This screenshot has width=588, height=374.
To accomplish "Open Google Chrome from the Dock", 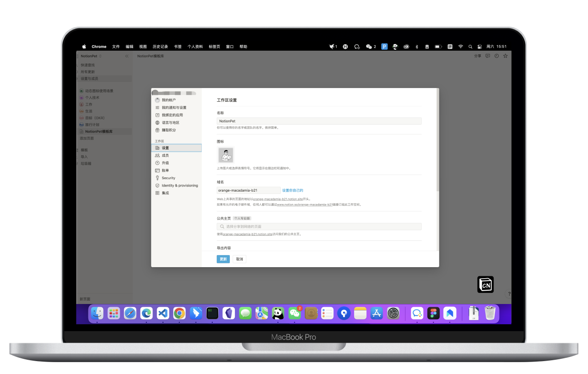I will coord(180,314).
